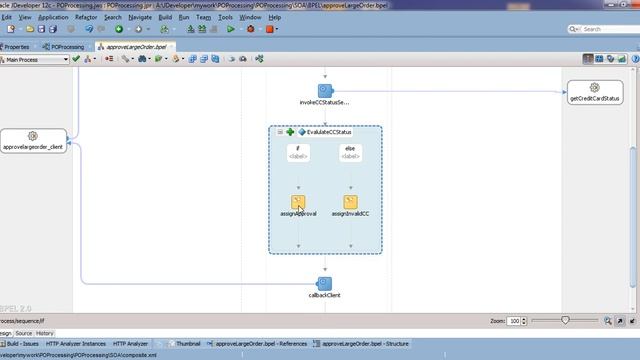This screenshot has height=360, width=640.
Task: Click the Forward navigation icon
Action: coord(138,29)
